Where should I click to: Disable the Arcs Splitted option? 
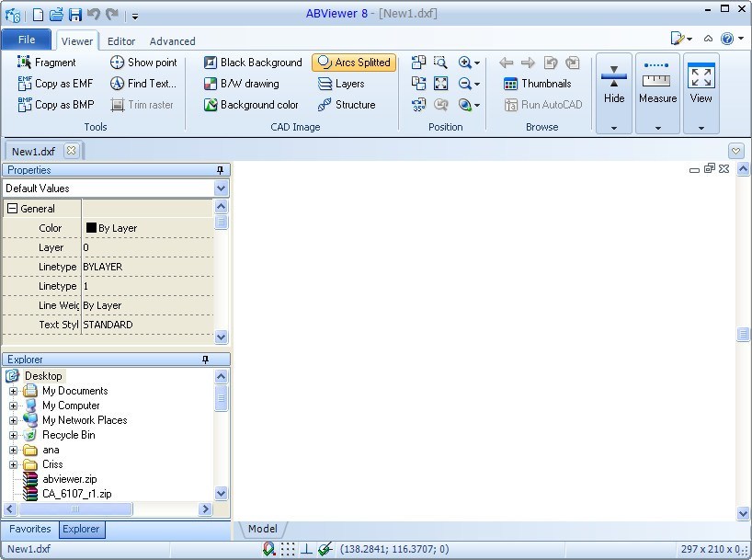click(354, 63)
